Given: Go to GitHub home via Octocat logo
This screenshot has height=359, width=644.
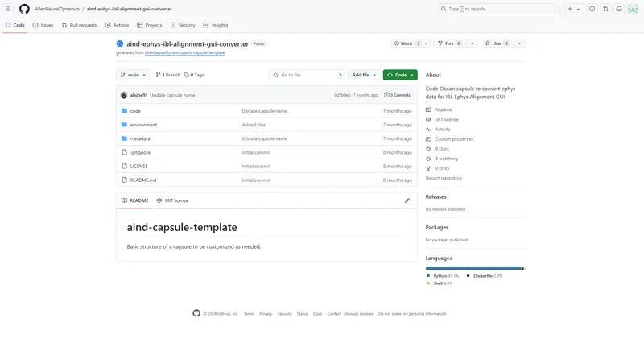Looking at the screenshot, I should pyautogui.click(x=24, y=9).
